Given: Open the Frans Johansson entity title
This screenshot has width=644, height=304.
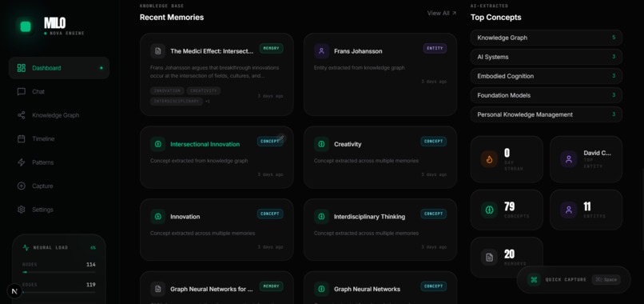Looking at the screenshot, I should 358,51.
